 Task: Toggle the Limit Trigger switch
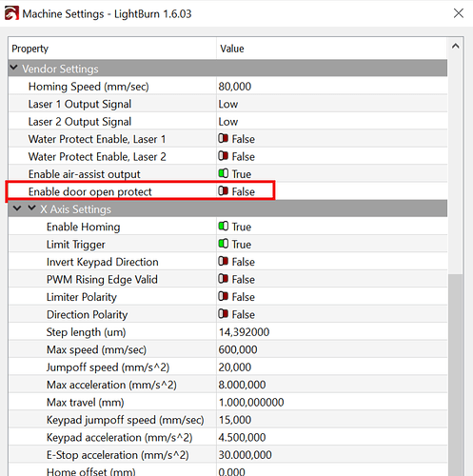223,244
